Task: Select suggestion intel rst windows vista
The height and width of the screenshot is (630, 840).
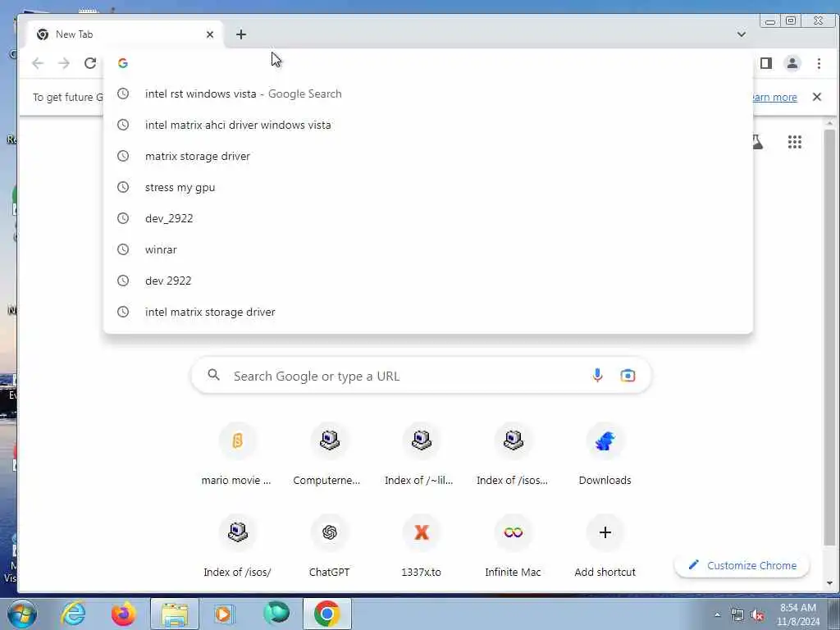Action: click(427, 94)
